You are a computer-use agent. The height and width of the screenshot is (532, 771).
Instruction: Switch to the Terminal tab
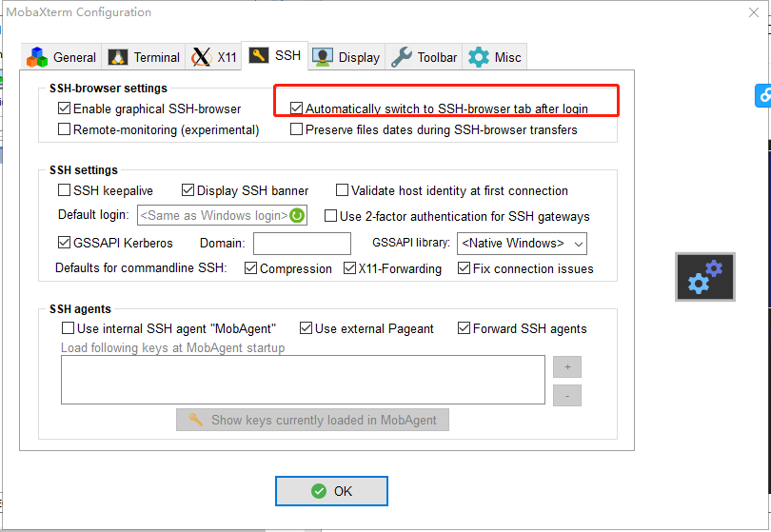[x=144, y=57]
